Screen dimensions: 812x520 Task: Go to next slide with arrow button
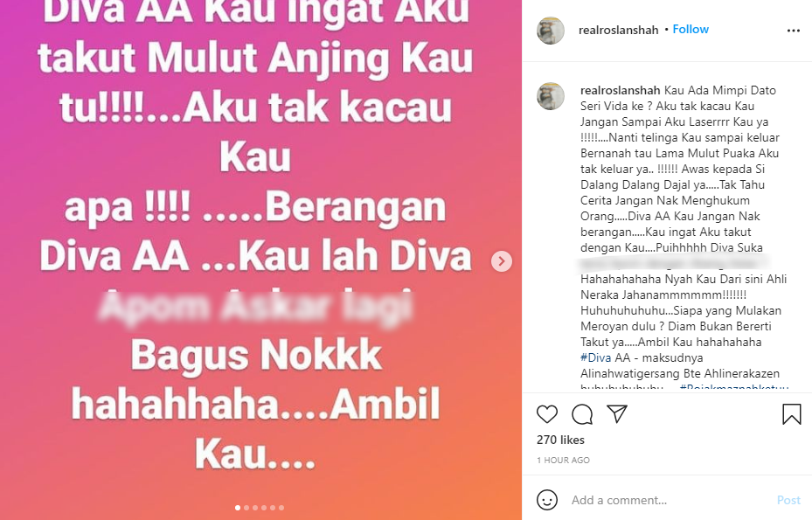tap(502, 261)
